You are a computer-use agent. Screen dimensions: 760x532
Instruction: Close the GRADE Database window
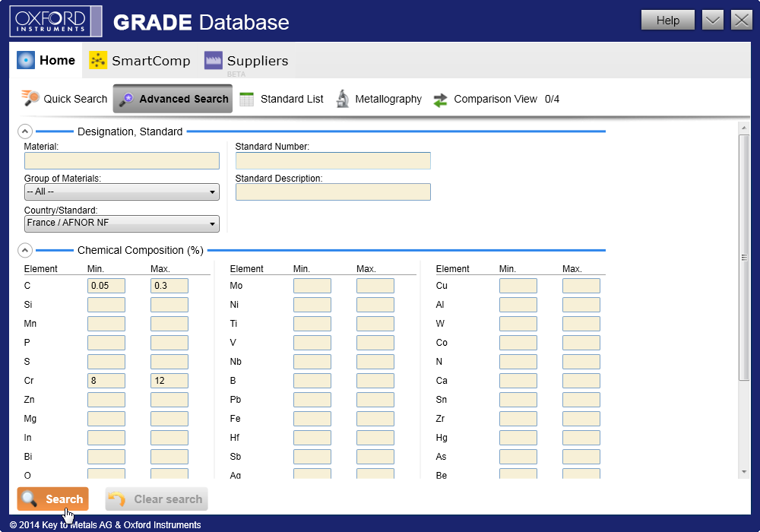click(742, 21)
